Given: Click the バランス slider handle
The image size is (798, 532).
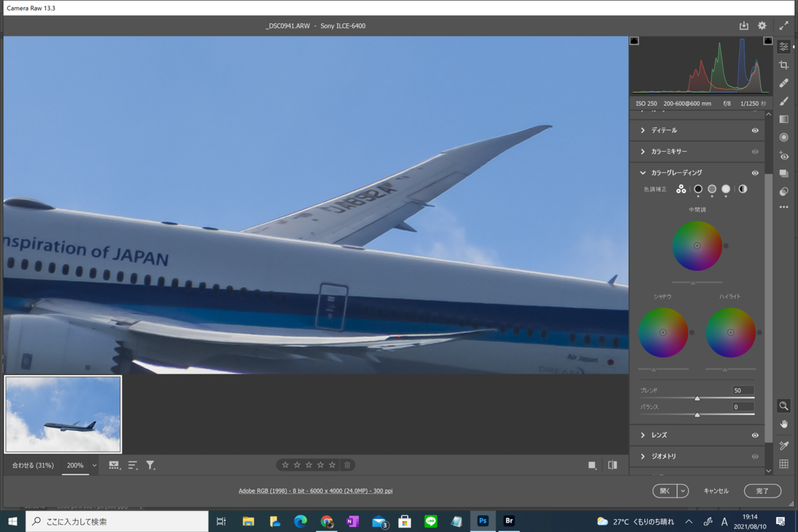Looking at the screenshot, I should click(x=697, y=414).
